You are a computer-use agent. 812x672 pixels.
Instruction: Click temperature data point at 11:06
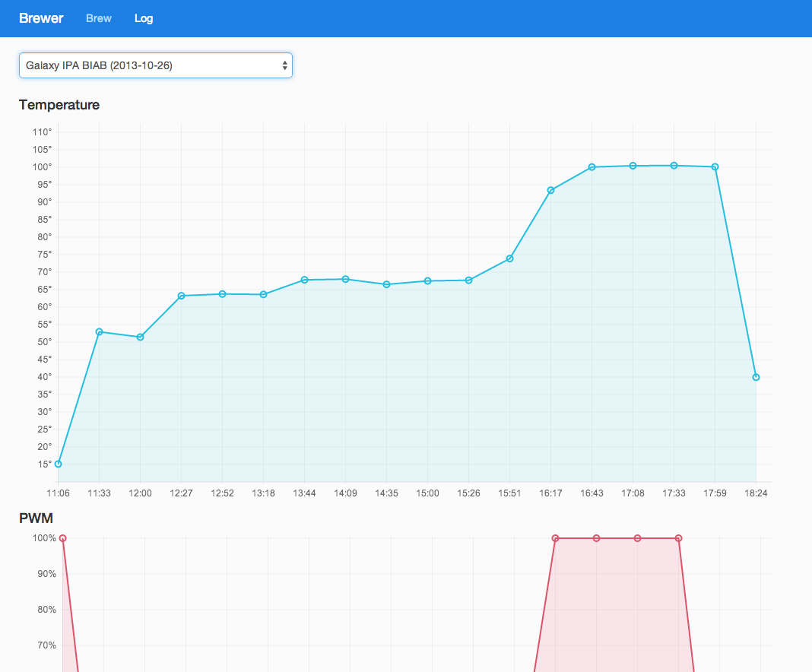(58, 464)
